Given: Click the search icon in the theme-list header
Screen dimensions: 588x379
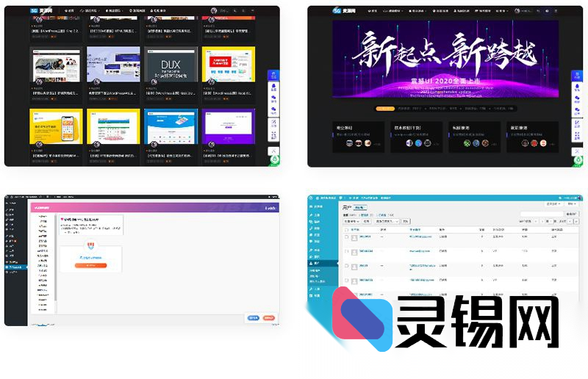Looking at the screenshot, I should coord(234,11).
